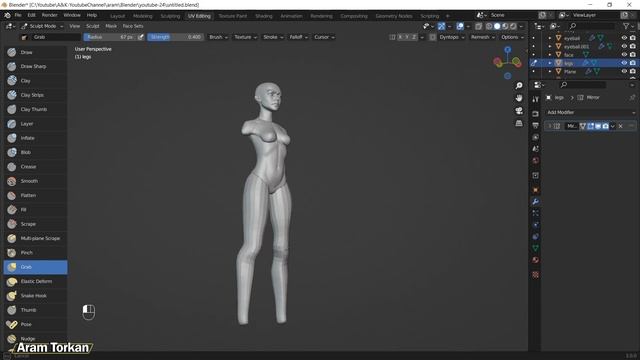The image size is (640, 360).
Task: Toggle visibility eye of legs object
Action: (x=624, y=63)
